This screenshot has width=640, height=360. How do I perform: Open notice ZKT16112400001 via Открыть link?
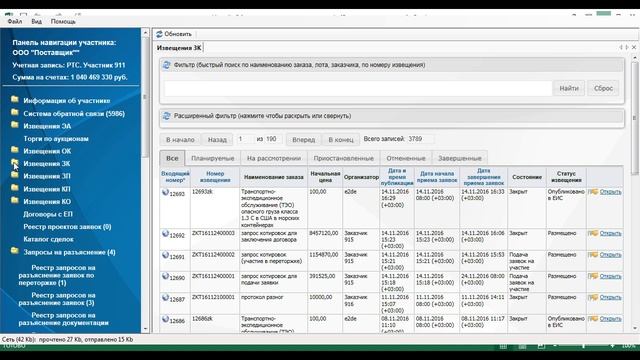(610, 276)
